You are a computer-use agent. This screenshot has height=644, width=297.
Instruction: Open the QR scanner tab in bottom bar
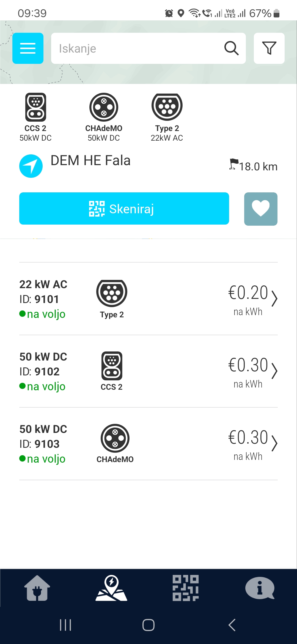(186, 588)
